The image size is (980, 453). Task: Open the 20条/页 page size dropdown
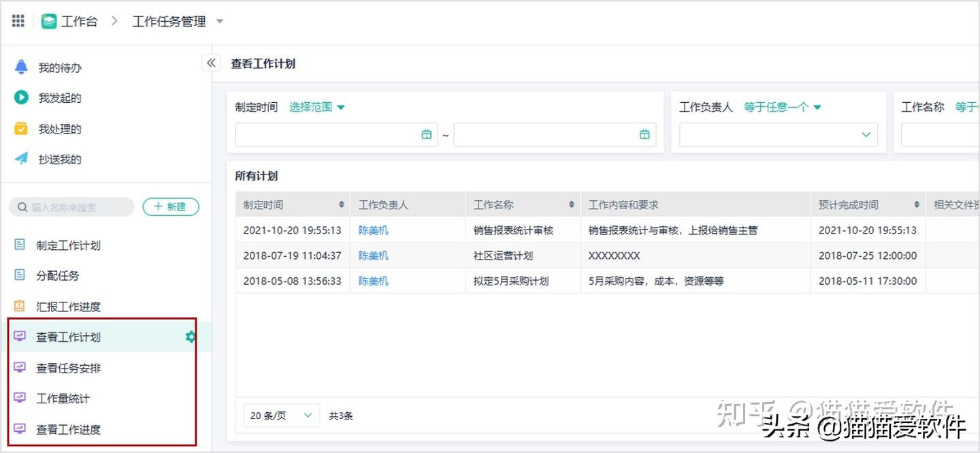(281, 415)
